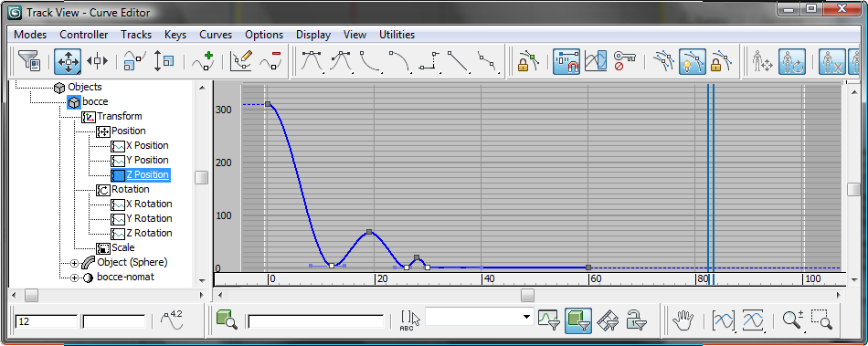Set tangents to Linear
Screen dimensions: 868x346
[458, 61]
